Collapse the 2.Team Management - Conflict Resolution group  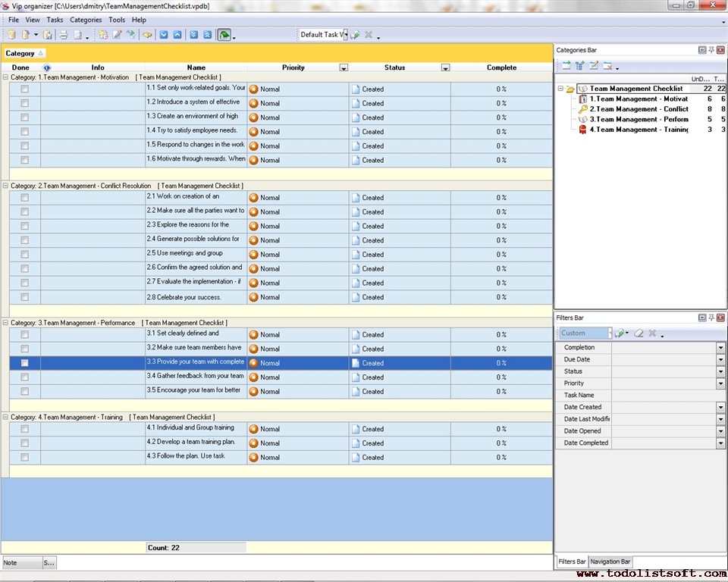[x=6, y=186]
